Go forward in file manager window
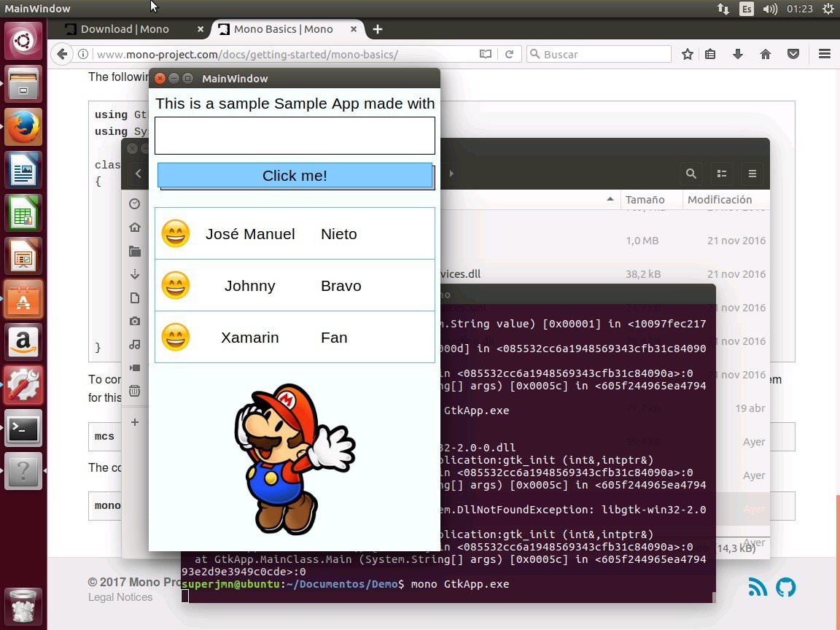This screenshot has width=840, height=630. point(451,174)
